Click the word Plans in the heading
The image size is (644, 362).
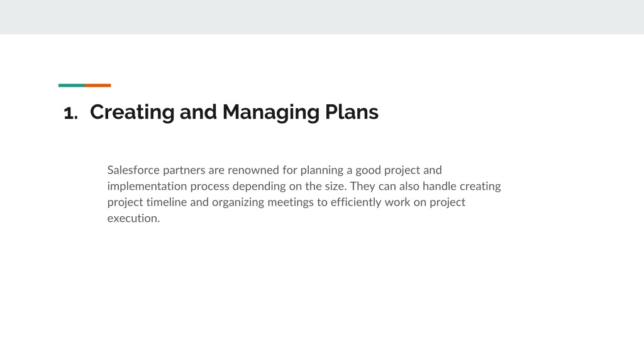(352, 112)
